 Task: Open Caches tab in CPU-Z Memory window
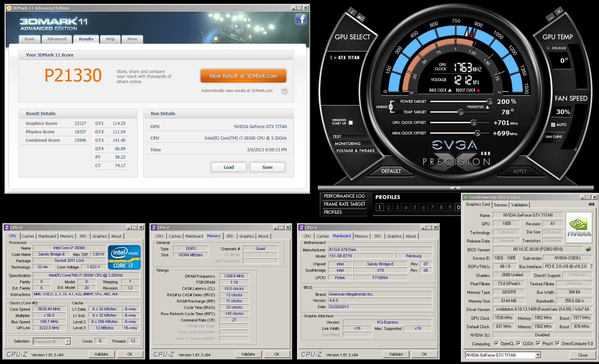[x=175, y=236]
